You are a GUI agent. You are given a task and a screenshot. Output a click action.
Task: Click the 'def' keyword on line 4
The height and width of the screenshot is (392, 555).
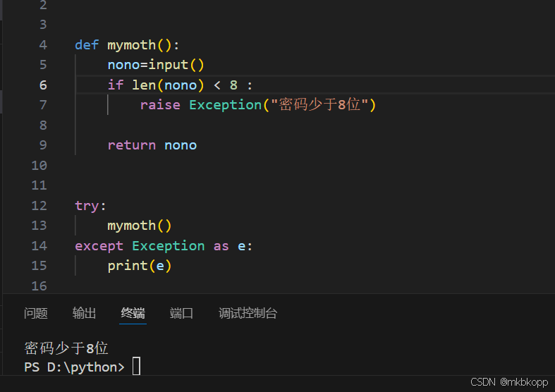pos(87,45)
